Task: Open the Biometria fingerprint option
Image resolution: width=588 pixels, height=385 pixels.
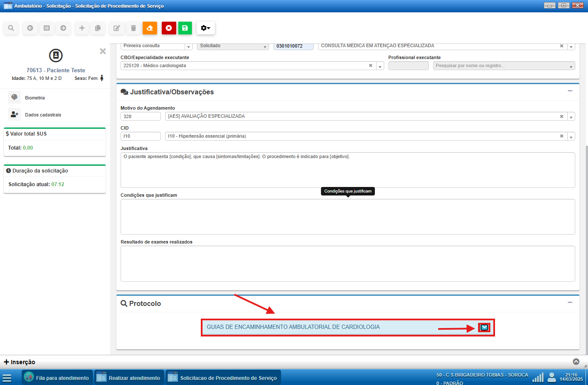Action: coord(34,98)
